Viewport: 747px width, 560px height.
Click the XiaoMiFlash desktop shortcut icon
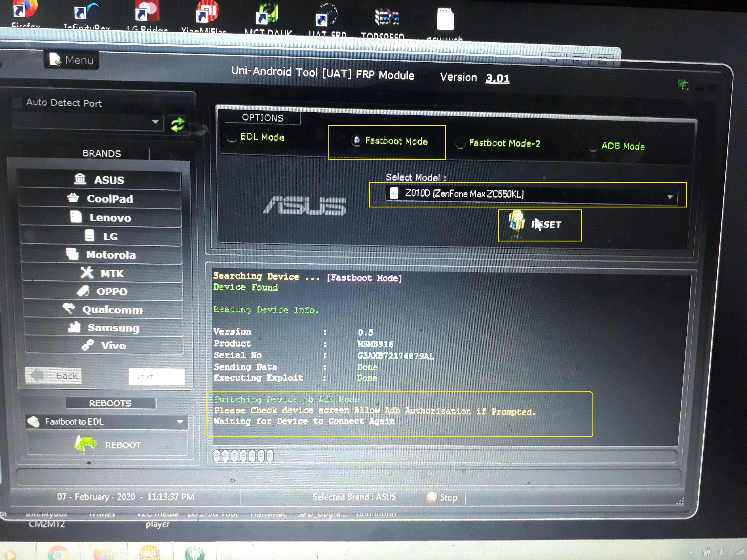207,12
